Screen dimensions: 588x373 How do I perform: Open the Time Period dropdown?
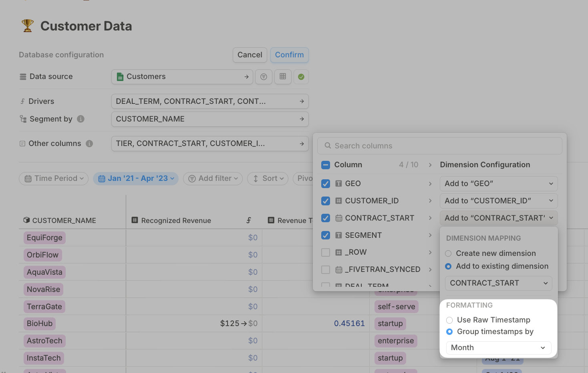(x=54, y=178)
